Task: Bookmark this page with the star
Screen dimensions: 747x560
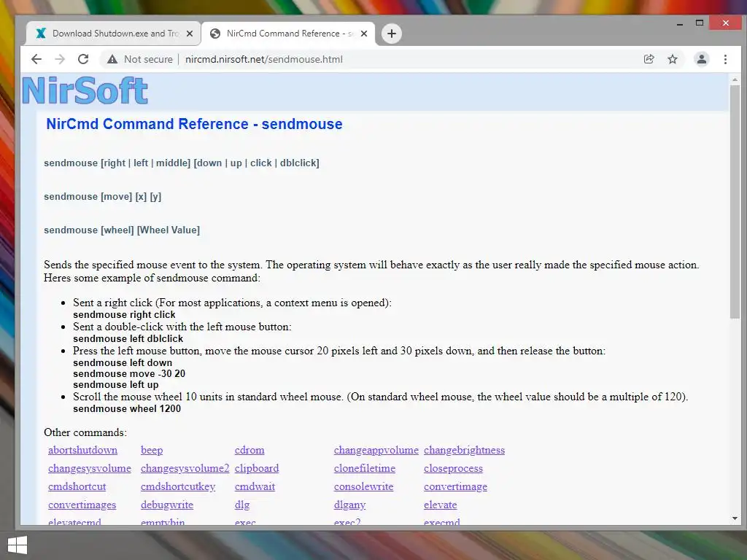Action: 672,59
